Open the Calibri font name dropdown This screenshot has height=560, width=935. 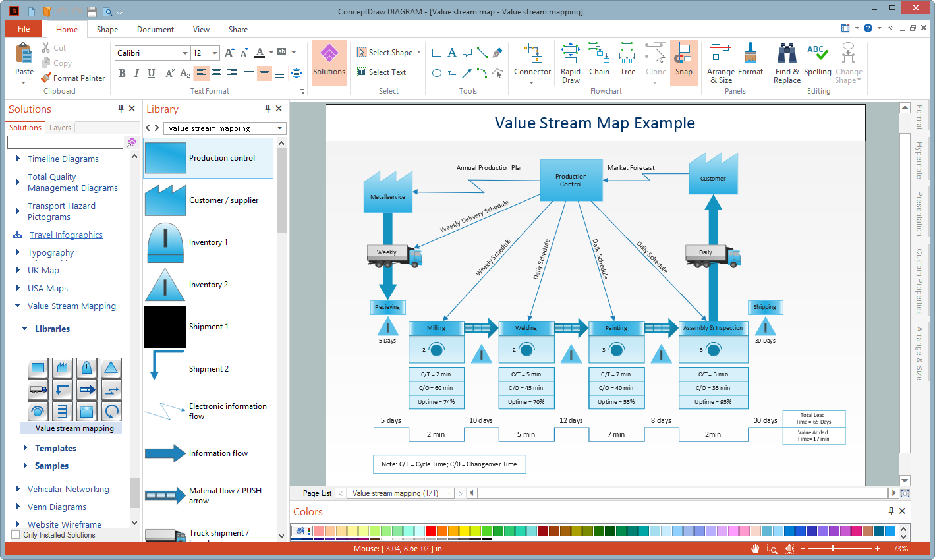click(185, 53)
